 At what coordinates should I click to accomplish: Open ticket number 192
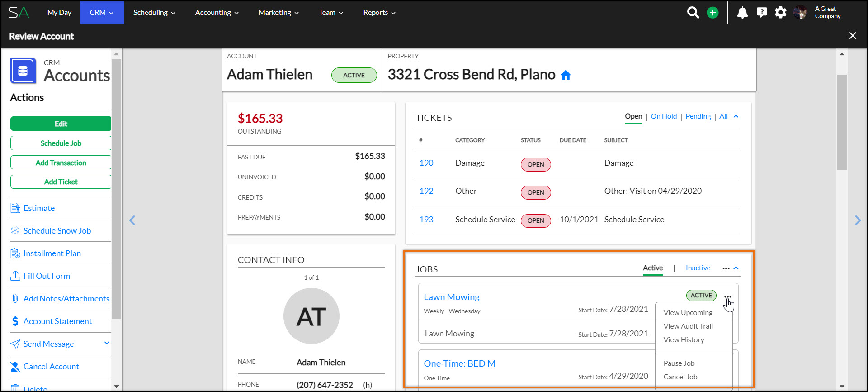426,191
